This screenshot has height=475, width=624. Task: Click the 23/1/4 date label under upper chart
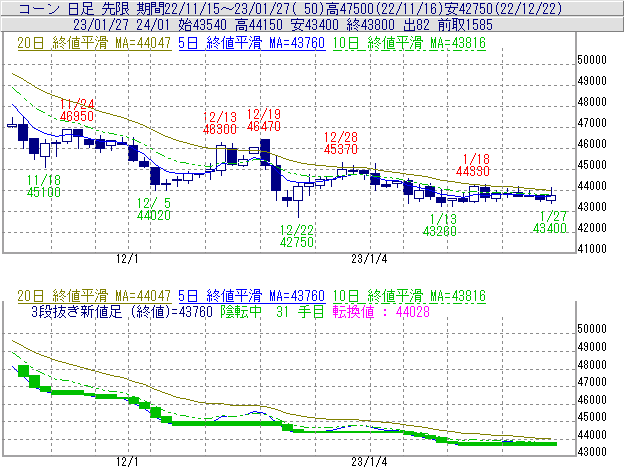pyautogui.click(x=369, y=259)
